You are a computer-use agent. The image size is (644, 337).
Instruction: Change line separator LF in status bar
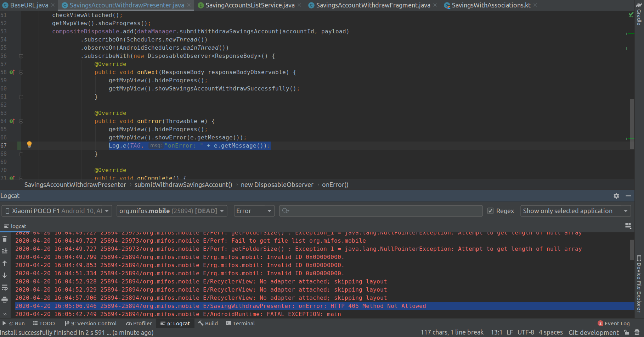[510, 332]
